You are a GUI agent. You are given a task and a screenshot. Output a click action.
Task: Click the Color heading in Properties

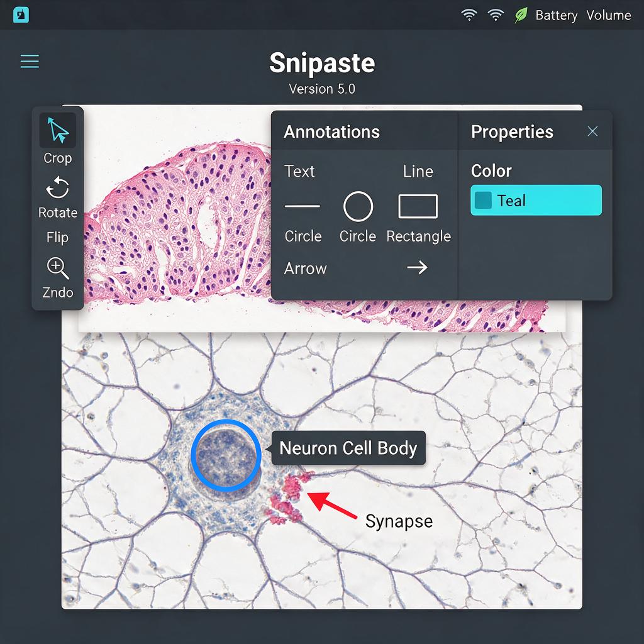coord(491,171)
